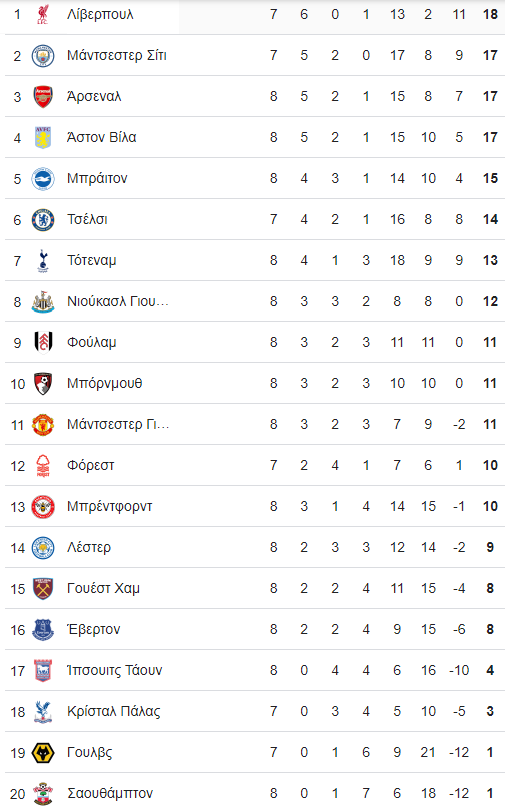This screenshot has height=812, width=505.
Task: Select the Φόρεστ row name
Action: pyautogui.click(x=90, y=466)
